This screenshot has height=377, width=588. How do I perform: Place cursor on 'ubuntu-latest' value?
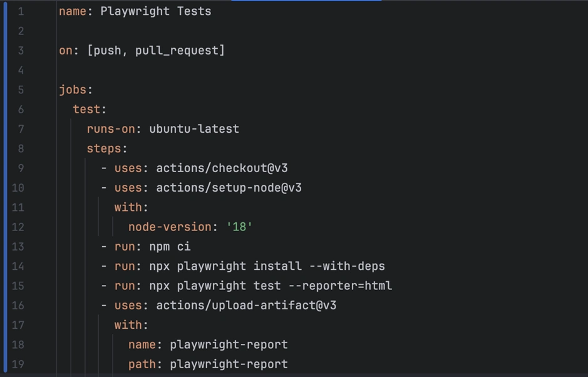coord(194,129)
